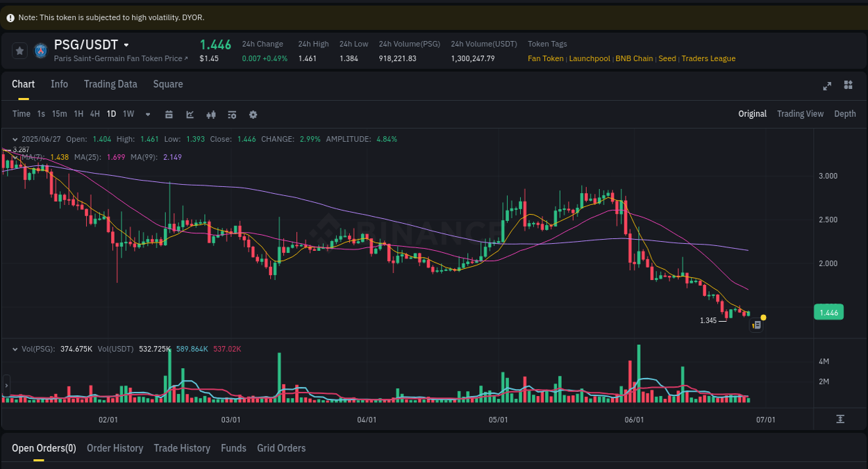The height and width of the screenshot is (469, 868).
Task: Expand the chart to fullscreen
Action: pos(826,85)
